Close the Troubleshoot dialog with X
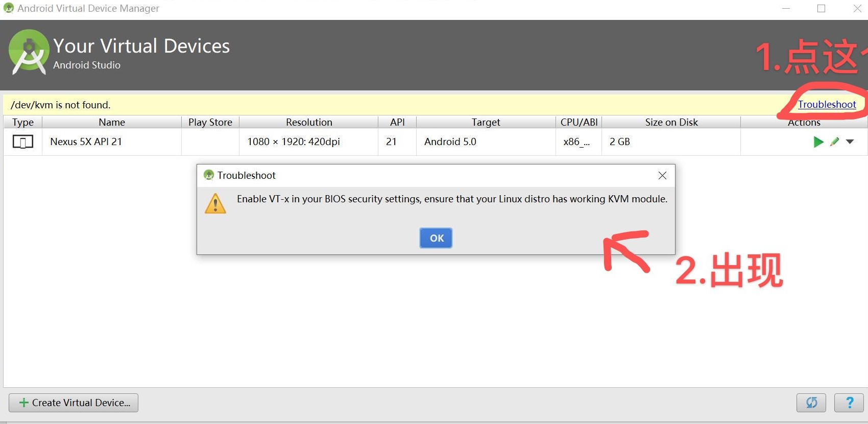Image resolution: width=868 pixels, height=424 pixels. coord(662,175)
